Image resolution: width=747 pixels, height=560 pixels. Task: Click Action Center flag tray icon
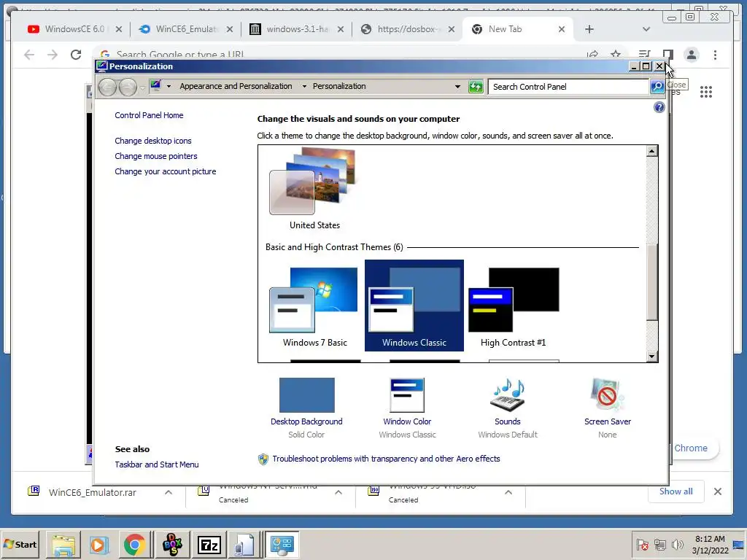[x=642, y=544]
